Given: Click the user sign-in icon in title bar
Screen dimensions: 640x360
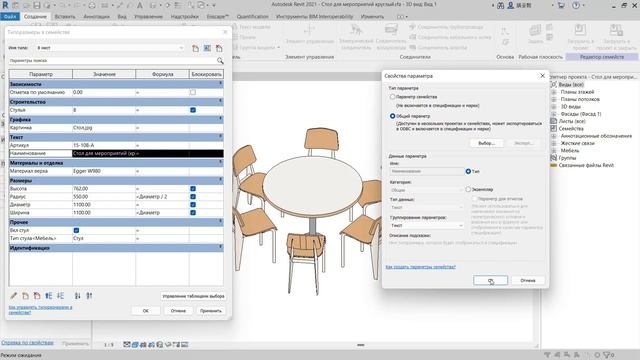Looking at the screenshot, I should [x=511, y=5].
